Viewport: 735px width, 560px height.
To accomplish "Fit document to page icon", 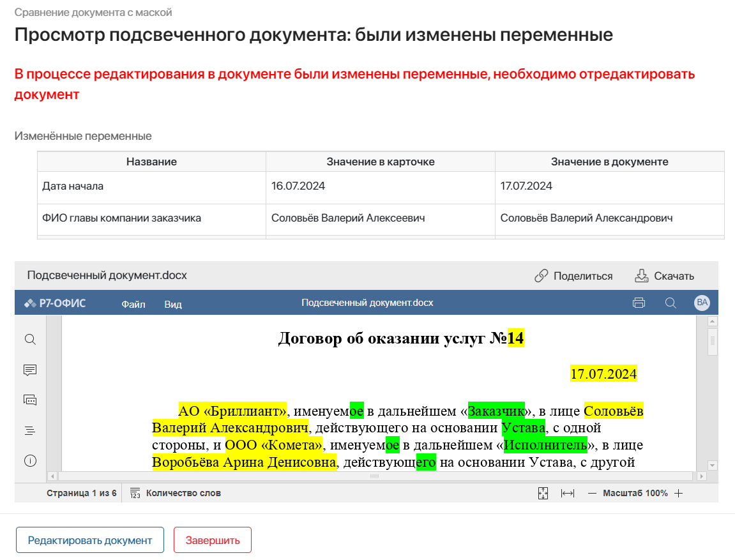I will point(543,493).
